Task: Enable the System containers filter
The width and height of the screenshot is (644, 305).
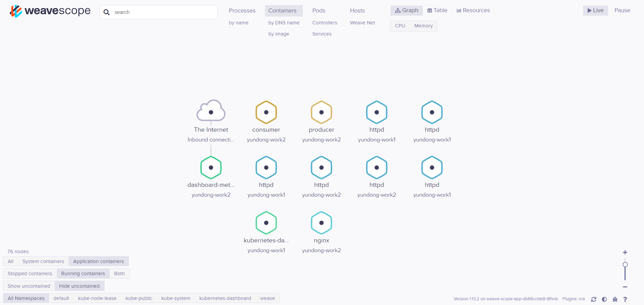Action: point(43,261)
